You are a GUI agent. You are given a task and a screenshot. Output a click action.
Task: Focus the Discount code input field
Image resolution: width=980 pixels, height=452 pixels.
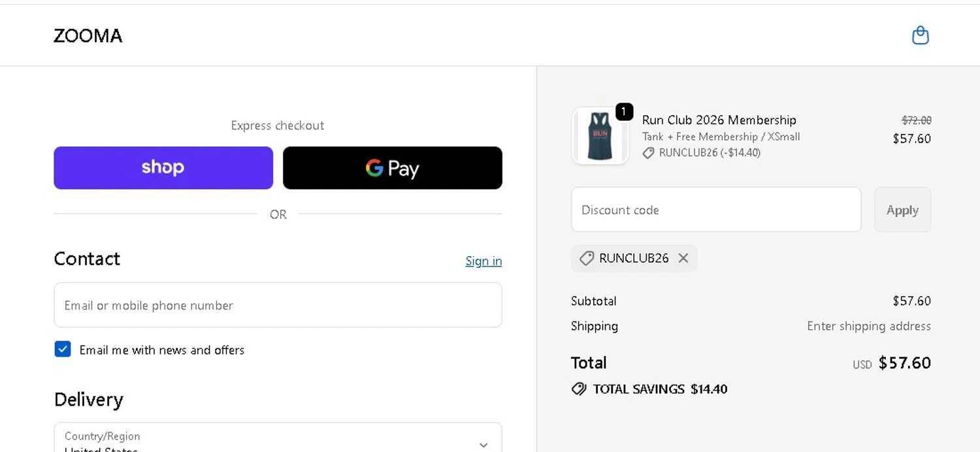point(716,210)
